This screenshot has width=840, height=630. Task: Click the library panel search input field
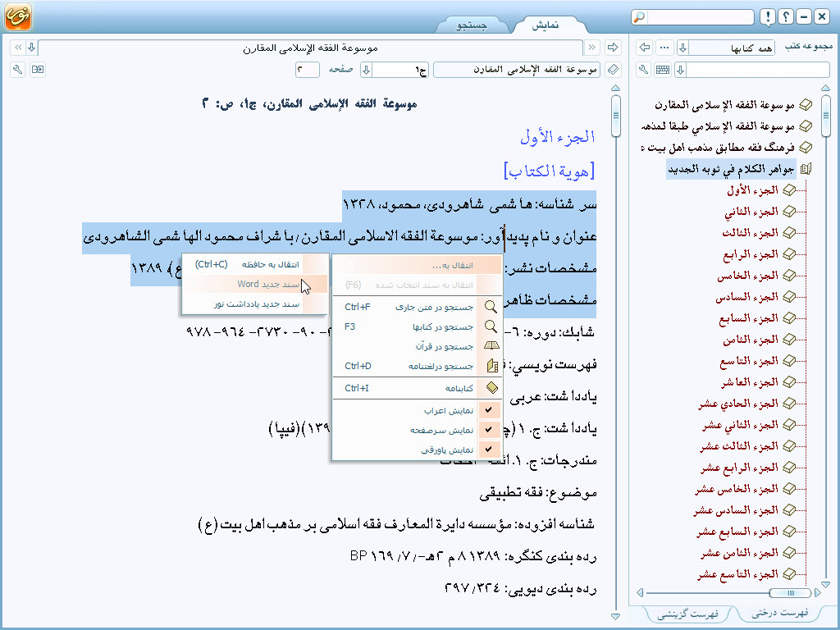point(758,70)
